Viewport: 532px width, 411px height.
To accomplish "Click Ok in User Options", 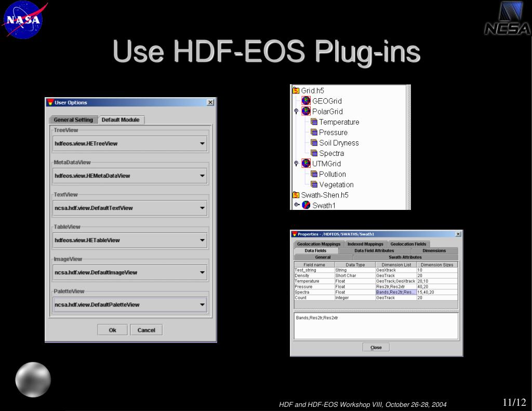I will pyautogui.click(x=112, y=330).
